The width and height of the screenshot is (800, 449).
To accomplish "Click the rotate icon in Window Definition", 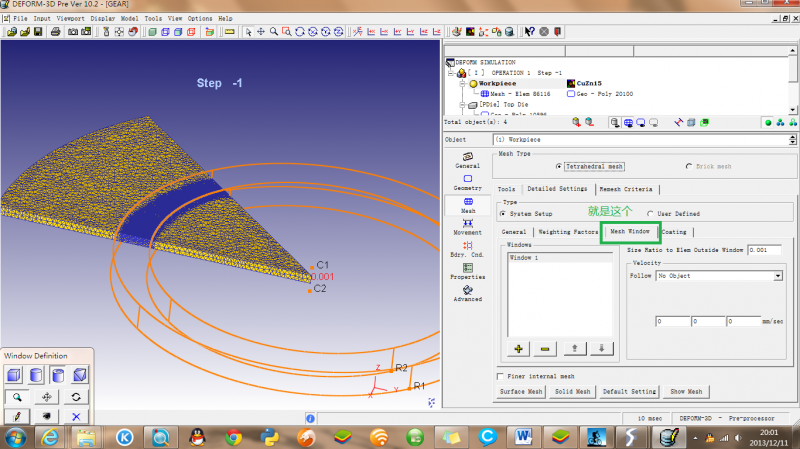I will [x=75, y=396].
